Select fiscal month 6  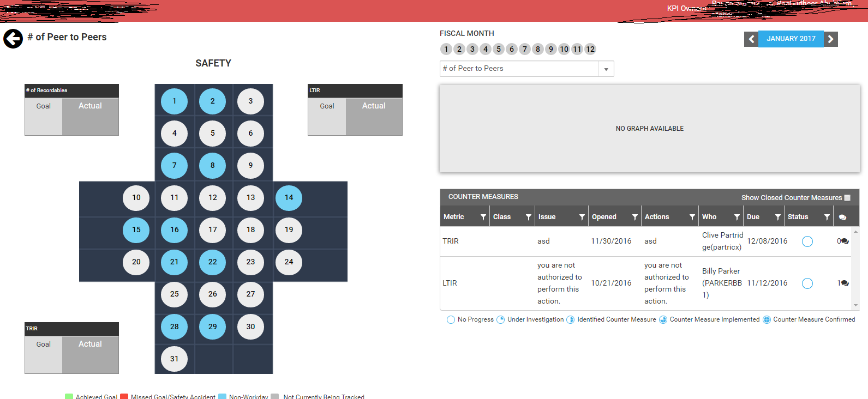pyautogui.click(x=511, y=49)
